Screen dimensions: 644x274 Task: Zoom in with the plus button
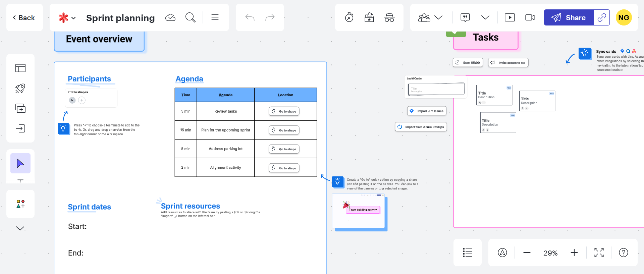click(x=574, y=253)
